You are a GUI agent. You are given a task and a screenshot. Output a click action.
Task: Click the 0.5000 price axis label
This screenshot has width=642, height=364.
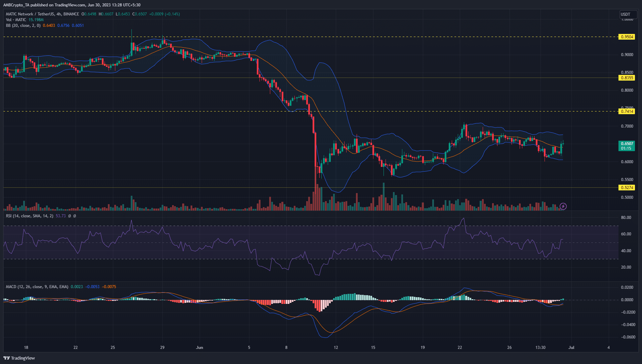tap(627, 197)
